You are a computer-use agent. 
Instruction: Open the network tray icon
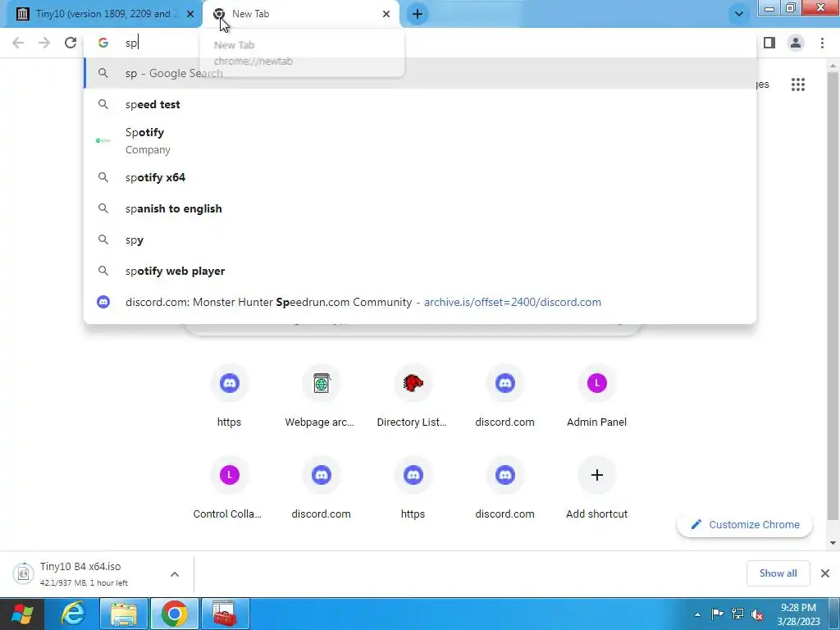pos(737,614)
